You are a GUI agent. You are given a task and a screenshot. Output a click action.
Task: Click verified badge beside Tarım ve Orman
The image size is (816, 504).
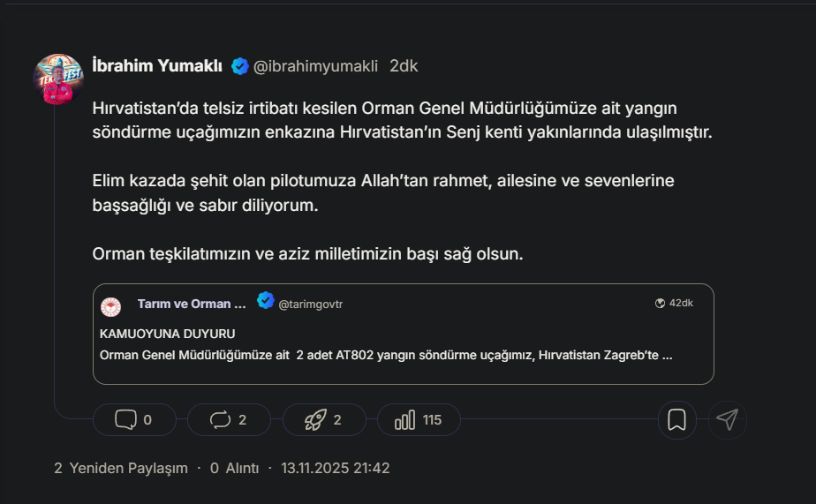(x=265, y=301)
